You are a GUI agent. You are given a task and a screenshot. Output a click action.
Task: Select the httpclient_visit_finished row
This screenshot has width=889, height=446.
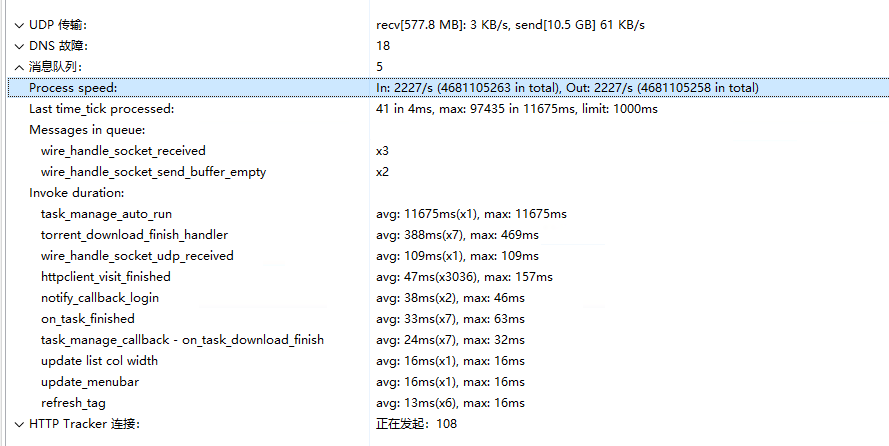pyautogui.click(x=106, y=277)
